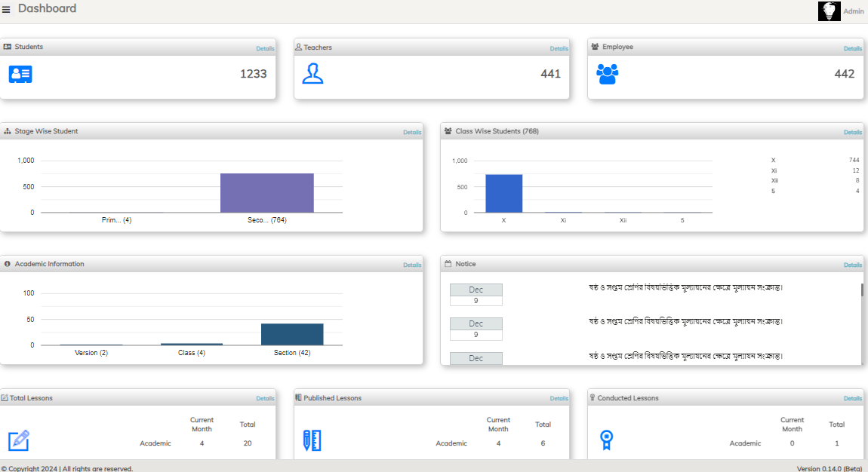868x472 pixels.
Task: Click the purple Secondary bar in chart
Action: tap(266, 193)
